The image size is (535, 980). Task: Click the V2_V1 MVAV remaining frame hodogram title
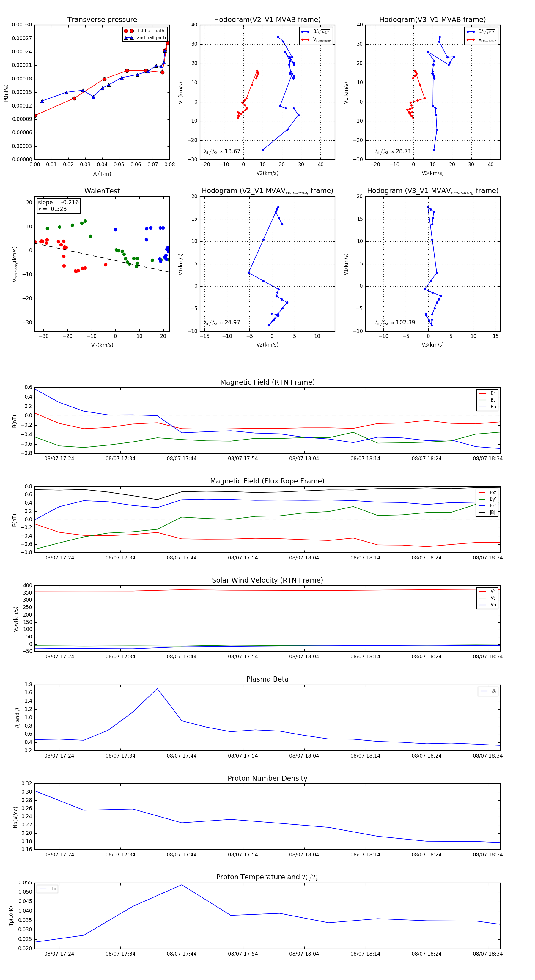(x=267, y=191)
